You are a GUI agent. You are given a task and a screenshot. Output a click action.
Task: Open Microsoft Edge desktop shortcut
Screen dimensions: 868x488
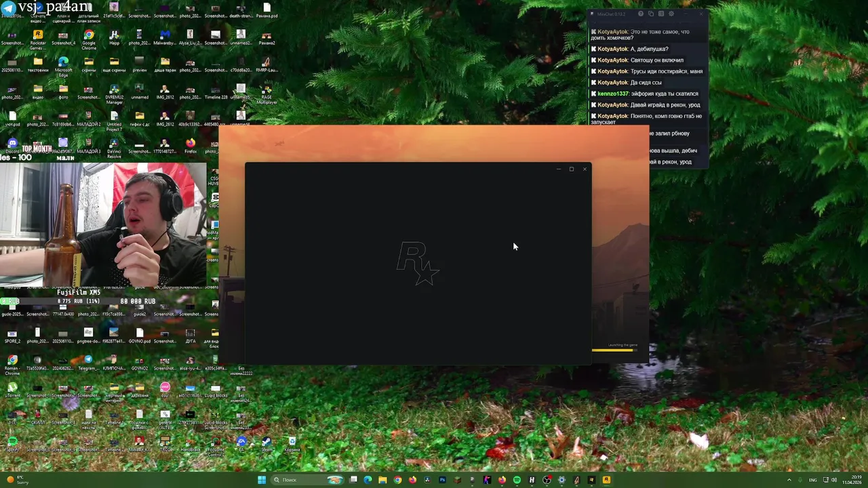tap(63, 66)
